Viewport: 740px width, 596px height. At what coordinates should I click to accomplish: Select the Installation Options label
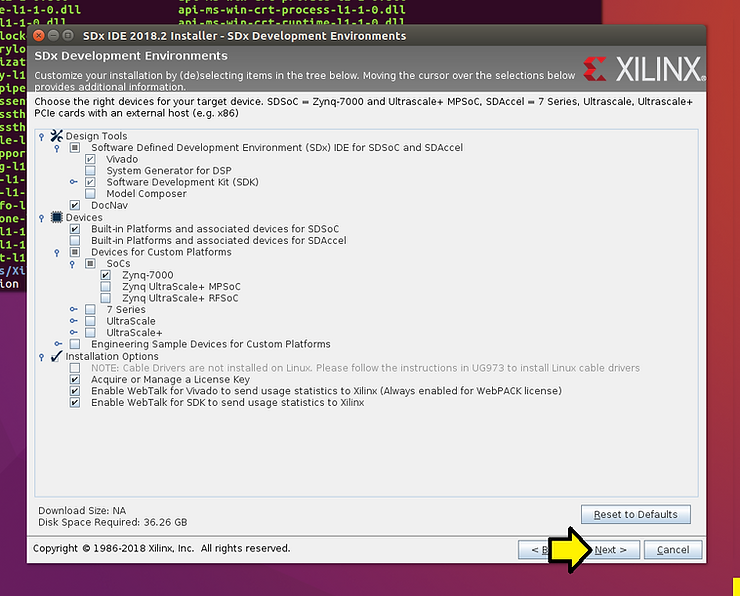tap(112, 356)
